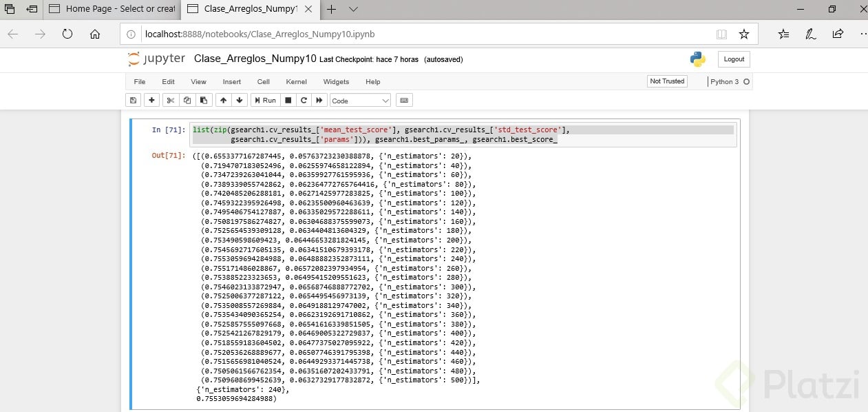This screenshot has height=412, width=868.
Task: Go to browser home page
Action: point(95,34)
